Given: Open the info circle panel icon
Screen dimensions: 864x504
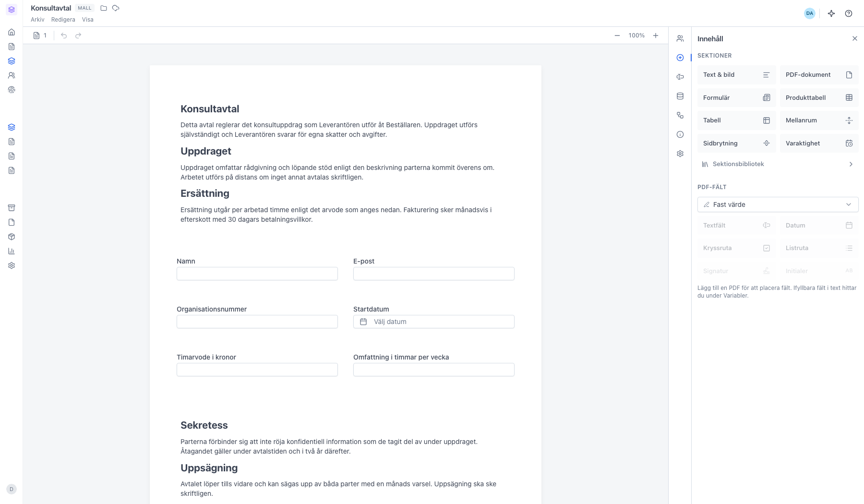Looking at the screenshot, I should tap(680, 134).
